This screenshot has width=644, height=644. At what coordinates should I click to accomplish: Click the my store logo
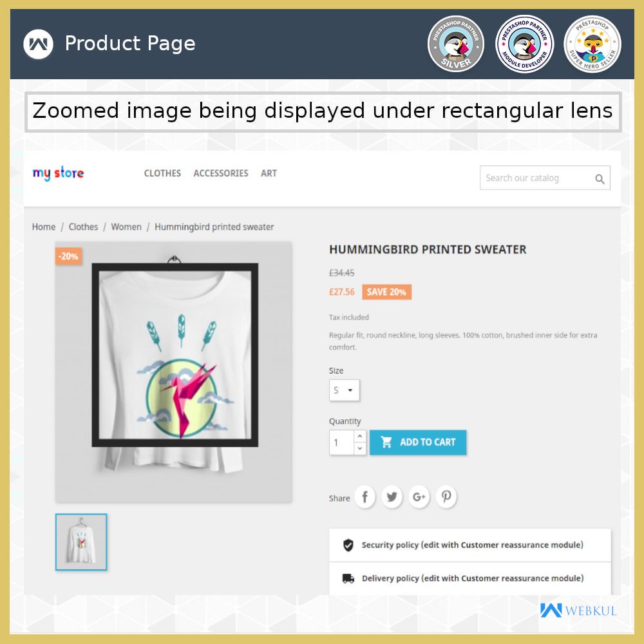click(x=59, y=173)
